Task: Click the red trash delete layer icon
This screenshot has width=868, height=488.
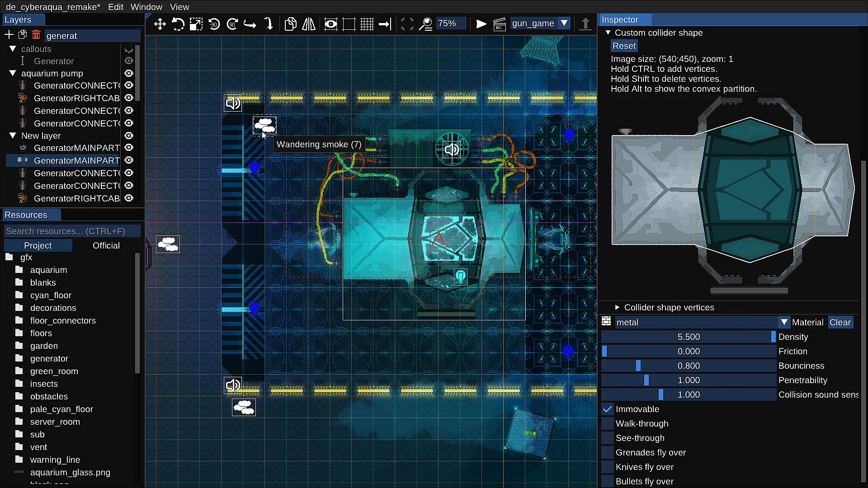Action: point(36,35)
